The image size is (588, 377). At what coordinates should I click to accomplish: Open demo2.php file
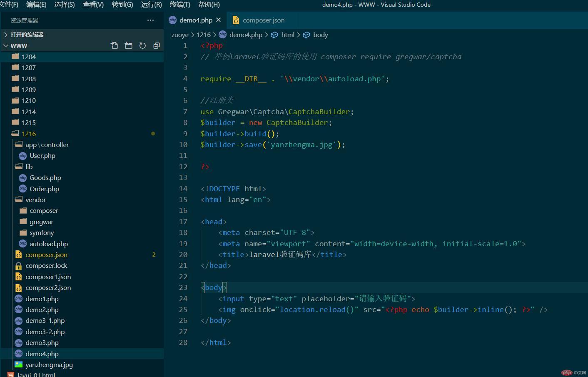(82, 310)
